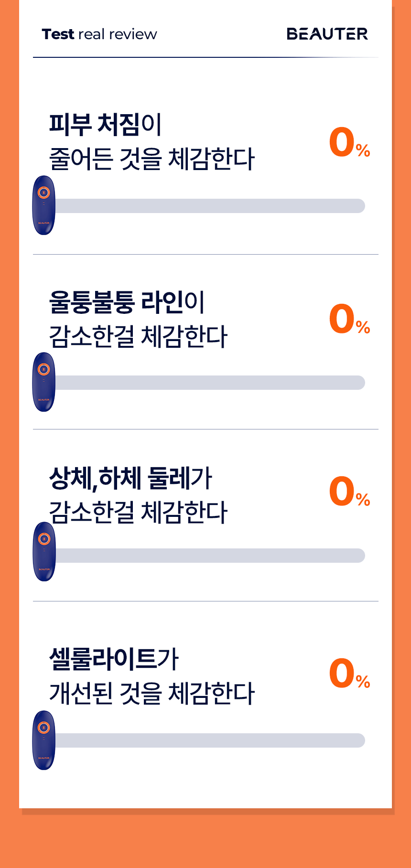Viewport: 411px width, 868px height.
Task: Click the progress bar under 줄어든 것을 체감한다
Action: pos(209,206)
